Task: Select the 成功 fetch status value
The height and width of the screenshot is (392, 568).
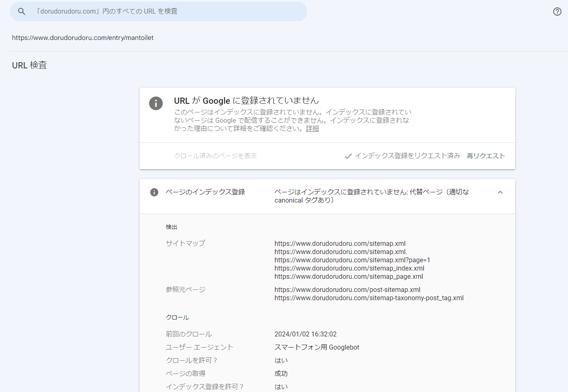Action: coord(281,373)
